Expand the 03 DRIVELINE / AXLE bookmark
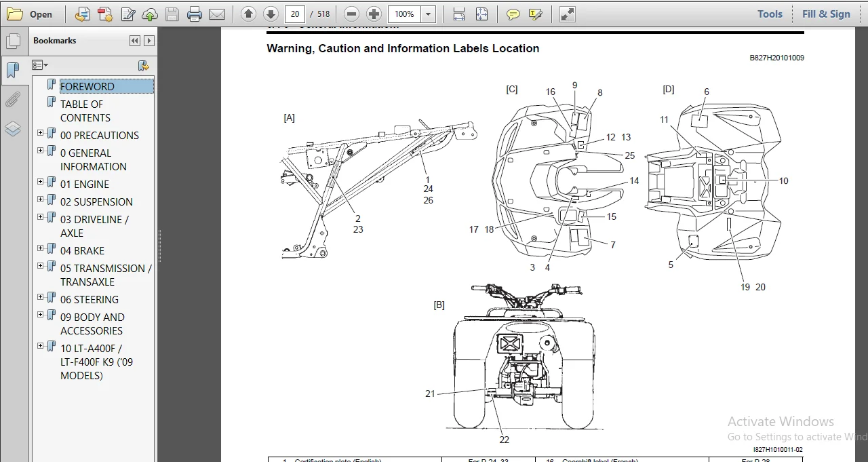Viewport: 868px width, 462px height. coord(41,217)
